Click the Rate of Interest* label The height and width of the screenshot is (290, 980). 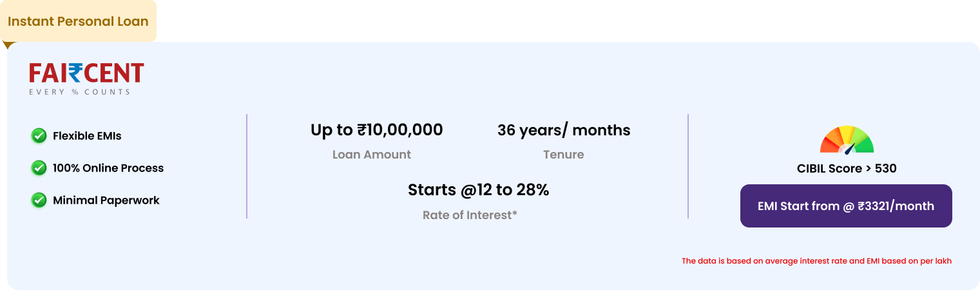(470, 215)
